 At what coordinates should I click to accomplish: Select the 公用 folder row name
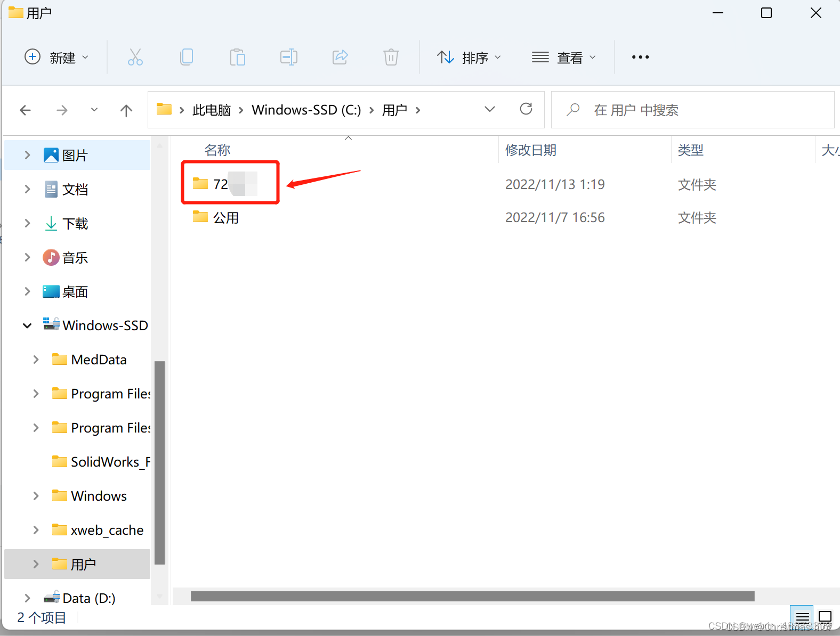(226, 218)
